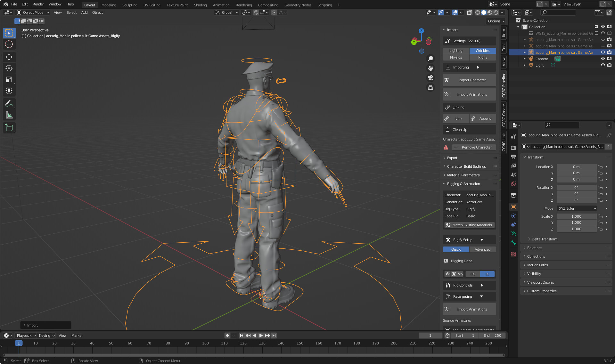
Task: Click the Scale X value field
Action: pos(577,216)
